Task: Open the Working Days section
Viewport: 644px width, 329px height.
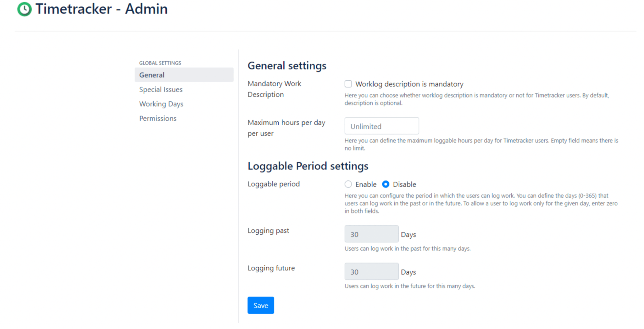Action: click(x=161, y=104)
